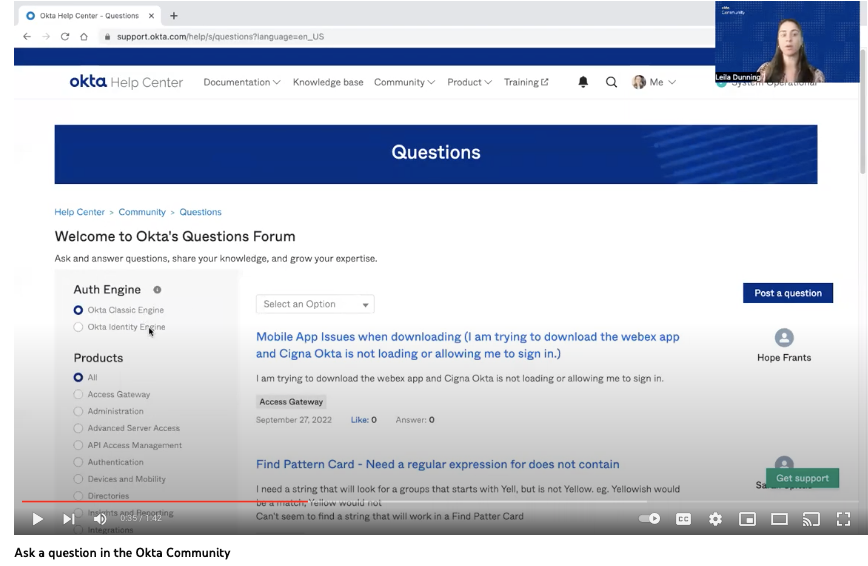
Task: Switch to theater mode
Action: 779,519
